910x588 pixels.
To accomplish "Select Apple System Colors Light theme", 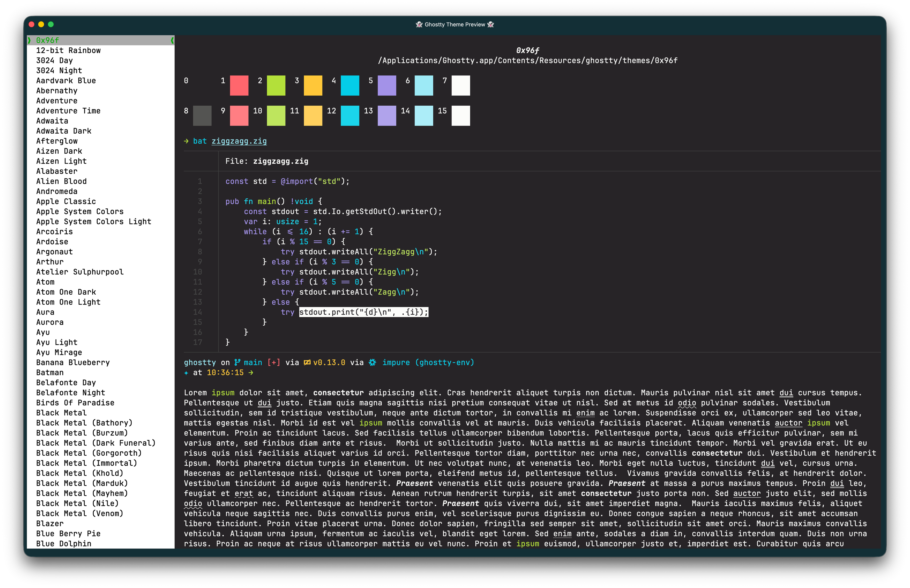I will click(x=94, y=221).
